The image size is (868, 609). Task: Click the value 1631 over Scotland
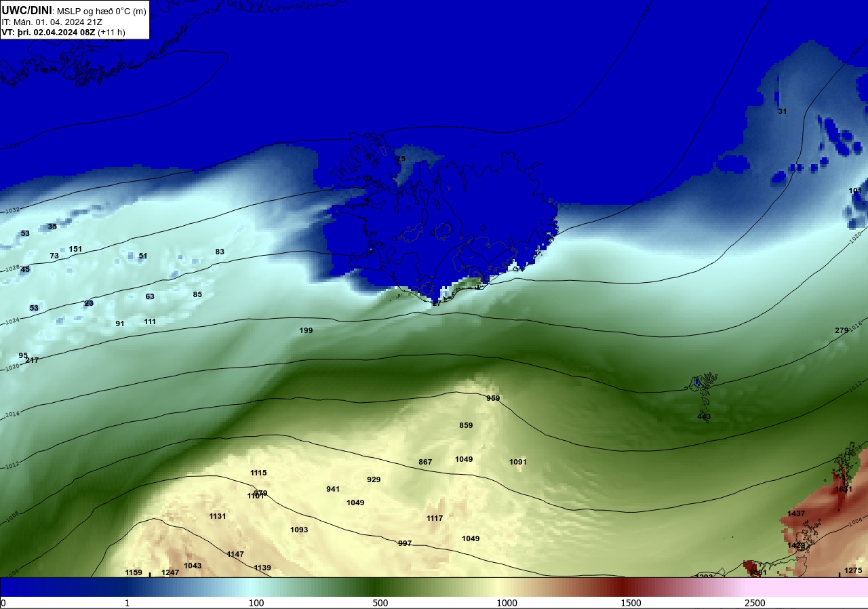click(844, 489)
